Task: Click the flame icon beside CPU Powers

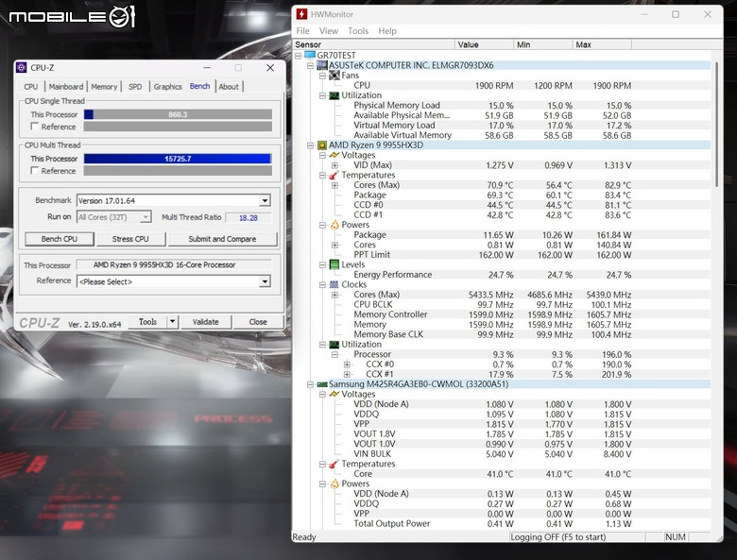Action: tap(334, 225)
